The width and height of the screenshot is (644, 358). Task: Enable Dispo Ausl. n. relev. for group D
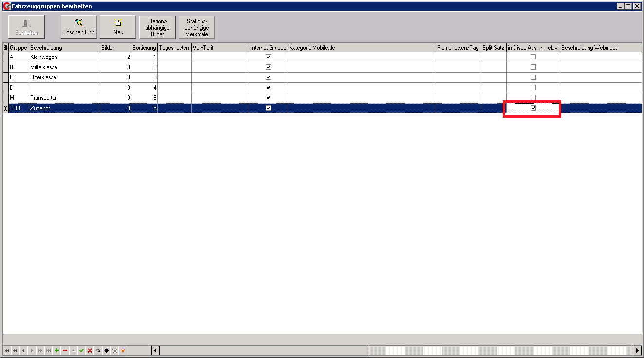pos(533,88)
